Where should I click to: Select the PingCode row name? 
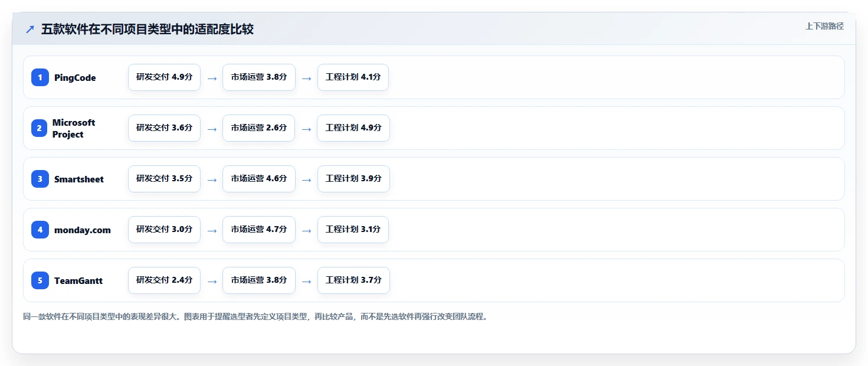point(75,78)
